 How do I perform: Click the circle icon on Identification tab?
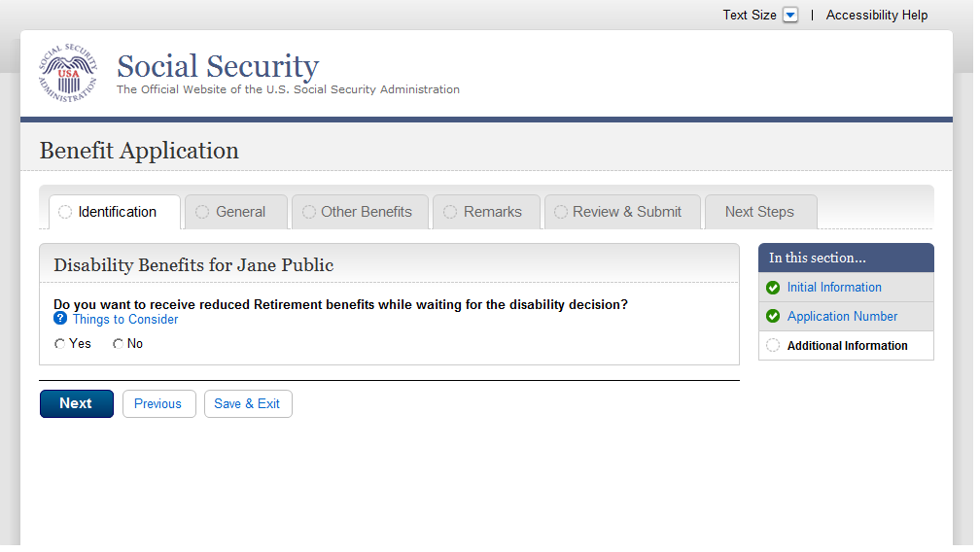point(65,213)
